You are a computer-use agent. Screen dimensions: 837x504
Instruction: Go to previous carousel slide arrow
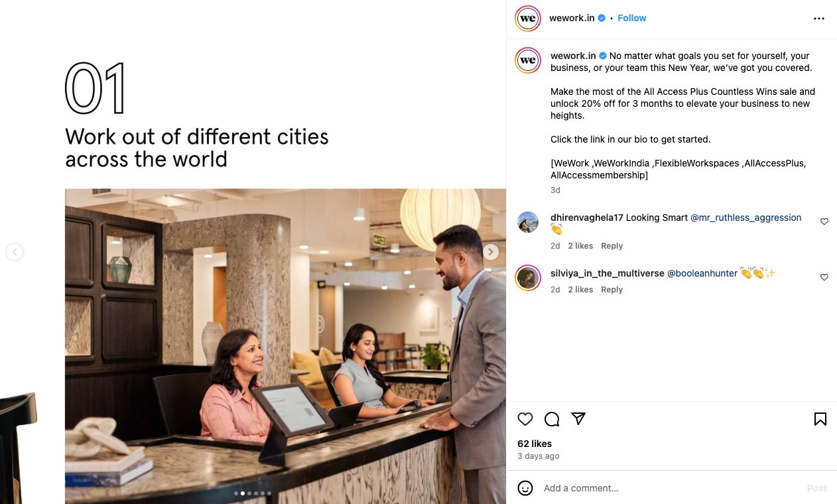(15, 252)
